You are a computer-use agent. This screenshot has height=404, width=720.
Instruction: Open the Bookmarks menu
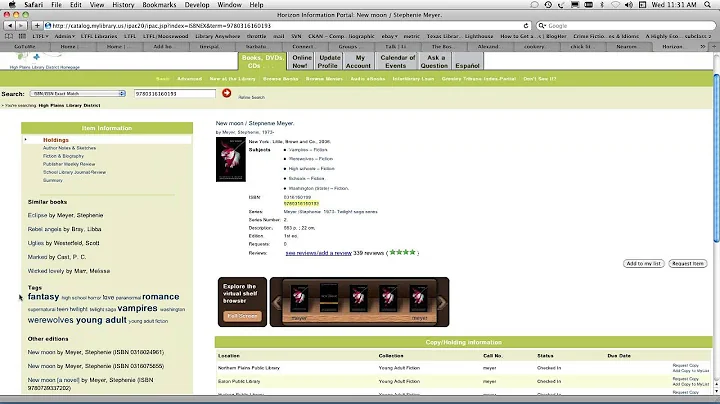coord(159,5)
